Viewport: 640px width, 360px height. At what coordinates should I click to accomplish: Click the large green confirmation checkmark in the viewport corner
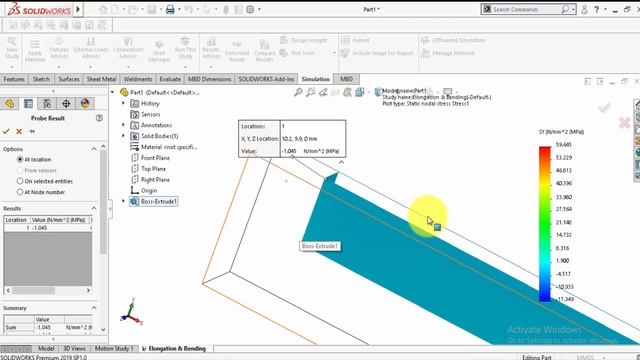(604, 108)
